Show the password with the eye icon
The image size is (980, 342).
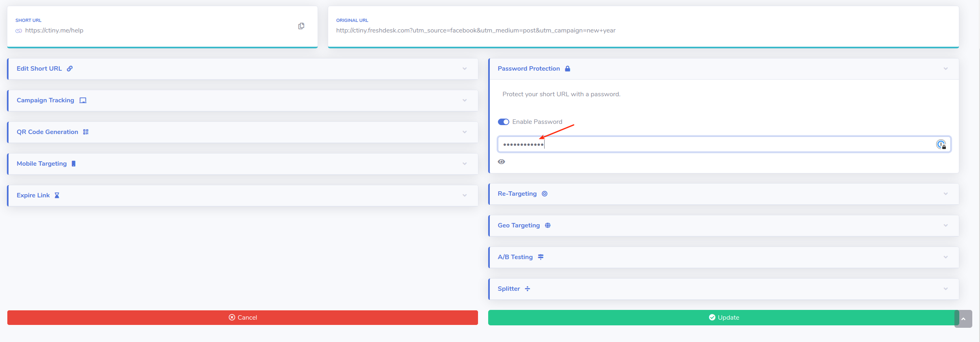pyautogui.click(x=502, y=162)
